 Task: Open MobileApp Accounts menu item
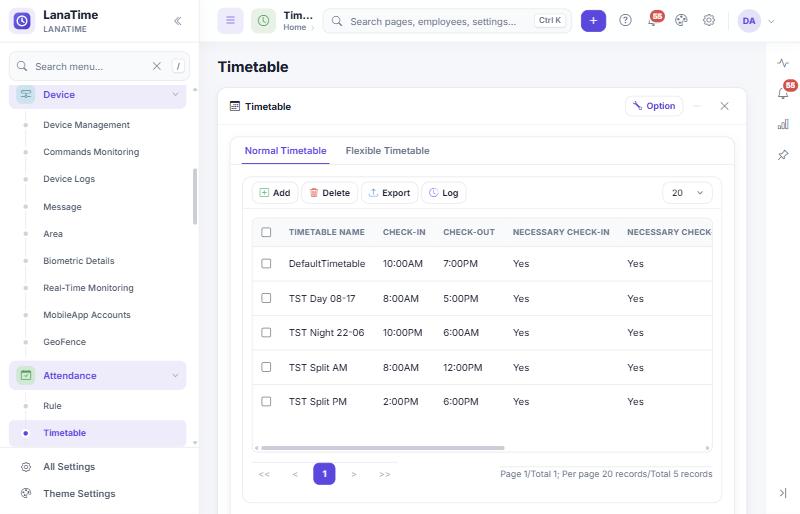[x=87, y=315]
